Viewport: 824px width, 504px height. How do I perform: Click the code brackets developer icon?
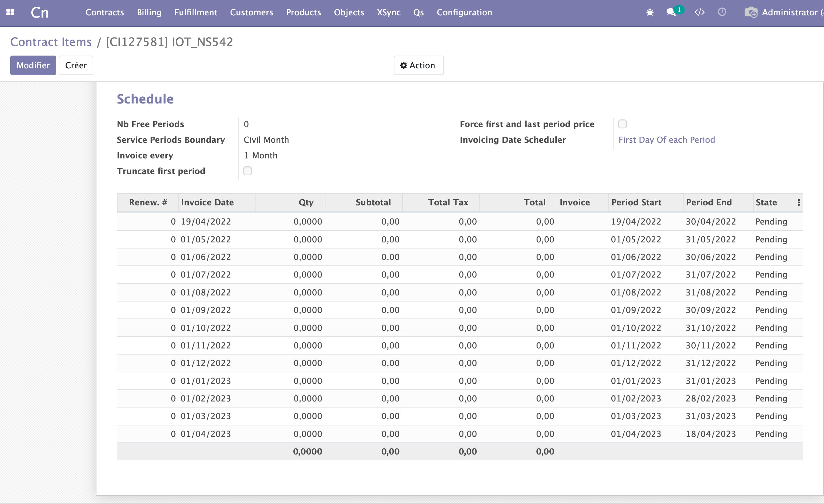tap(699, 12)
